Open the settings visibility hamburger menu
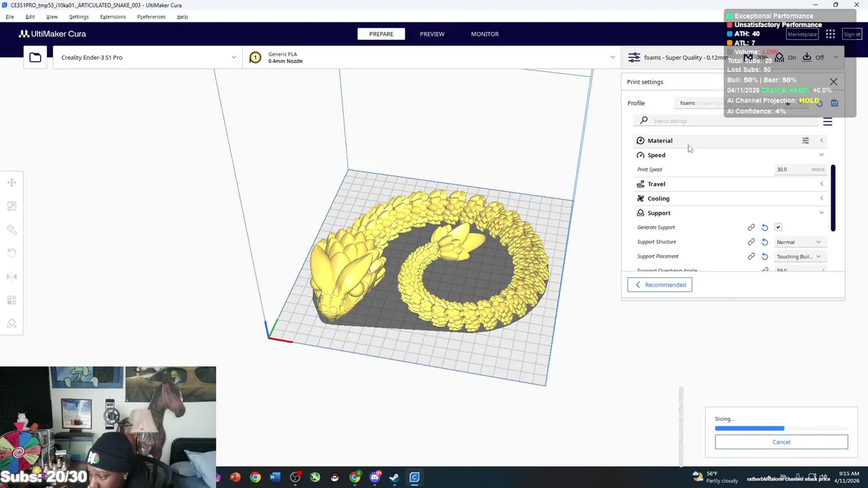The image size is (868, 488). pyautogui.click(x=827, y=121)
